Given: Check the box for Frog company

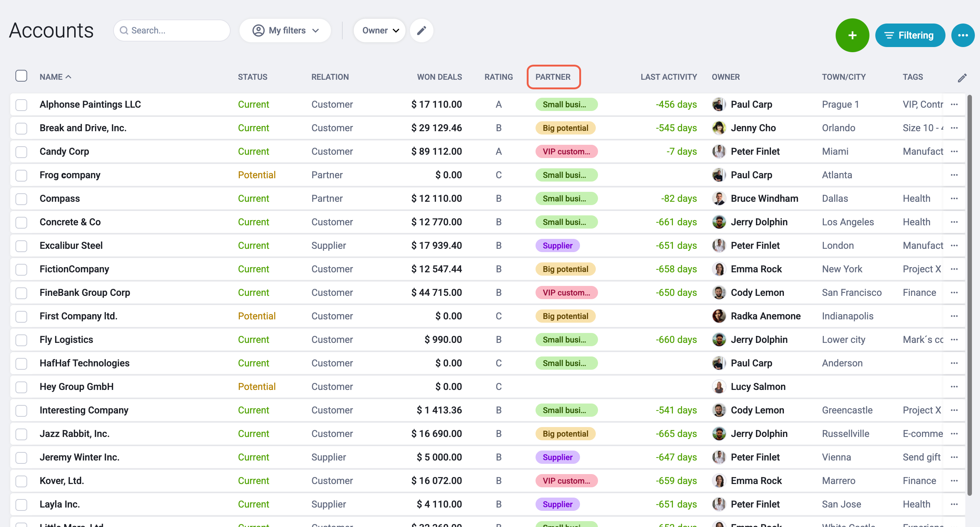Looking at the screenshot, I should 21,175.
